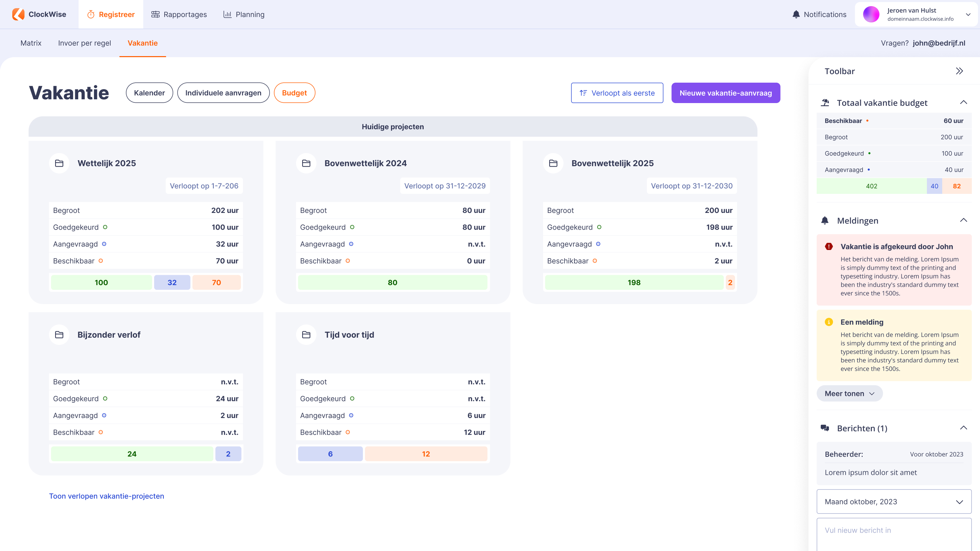This screenshot has height=551, width=980.
Task: Click the red error icon on afgekeurd melding
Action: click(829, 246)
